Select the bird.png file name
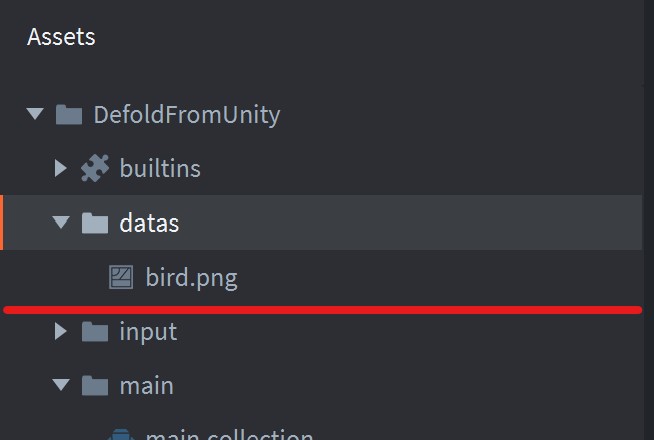This screenshot has height=440, width=654. point(191,278)
